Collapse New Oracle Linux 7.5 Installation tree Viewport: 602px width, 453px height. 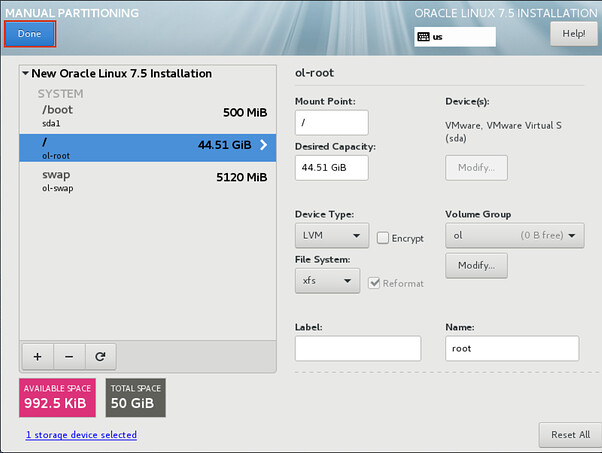click(26, 73)
